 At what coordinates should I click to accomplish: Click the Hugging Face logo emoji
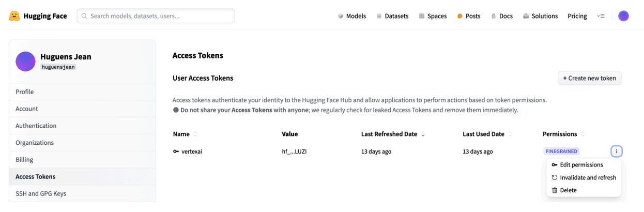pos(14,16)
